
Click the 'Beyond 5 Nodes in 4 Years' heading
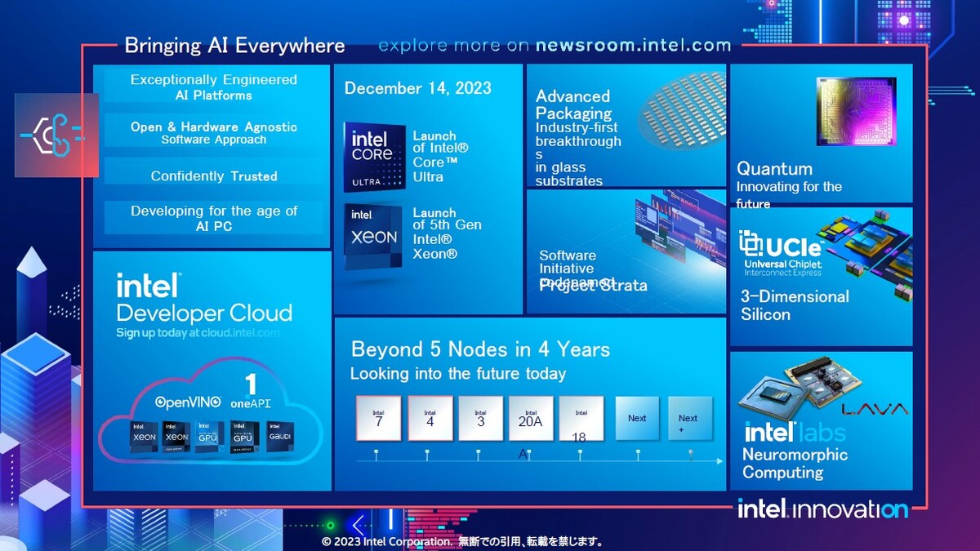click(x=481, y=349)
